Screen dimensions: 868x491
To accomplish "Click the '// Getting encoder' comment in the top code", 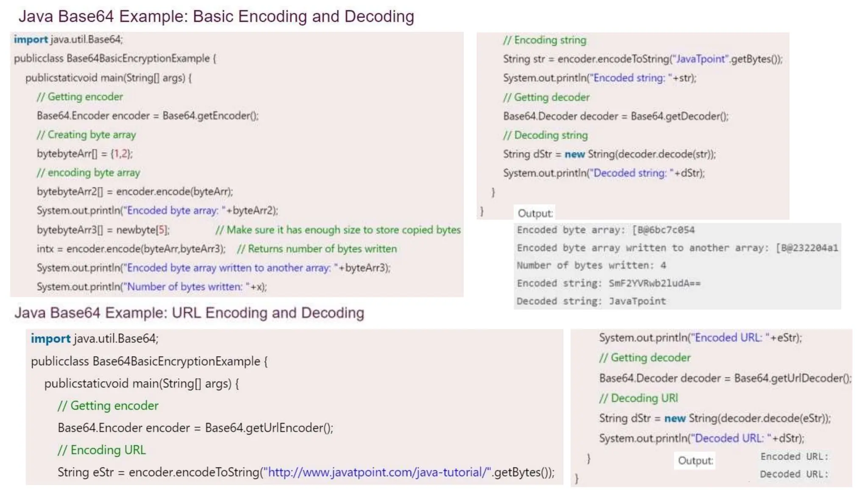I will 80,97.
